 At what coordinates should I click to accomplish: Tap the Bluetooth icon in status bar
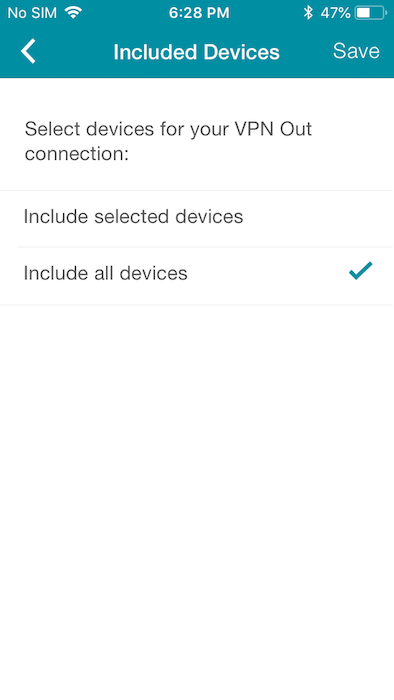308,12
